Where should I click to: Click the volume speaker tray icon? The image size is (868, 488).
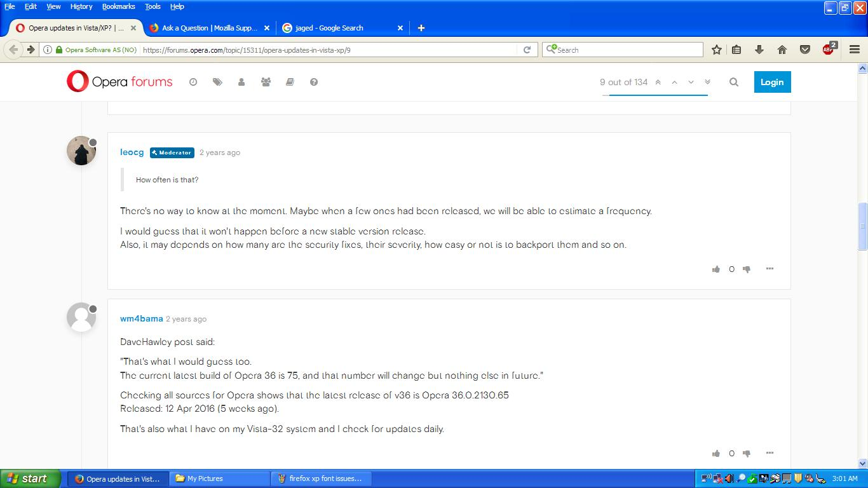tap(729, 478)
